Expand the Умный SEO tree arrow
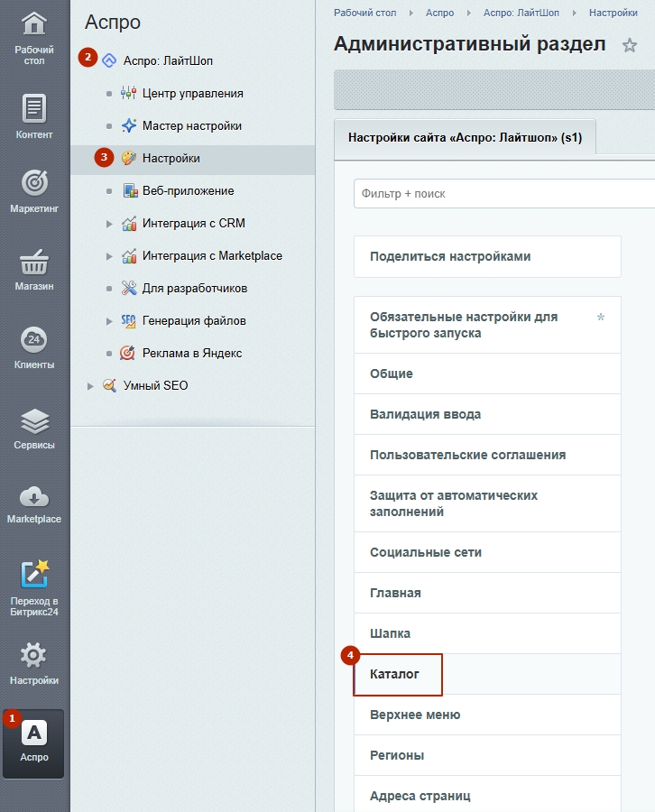This screenshot has width=655, height=812. coord(90,386)
